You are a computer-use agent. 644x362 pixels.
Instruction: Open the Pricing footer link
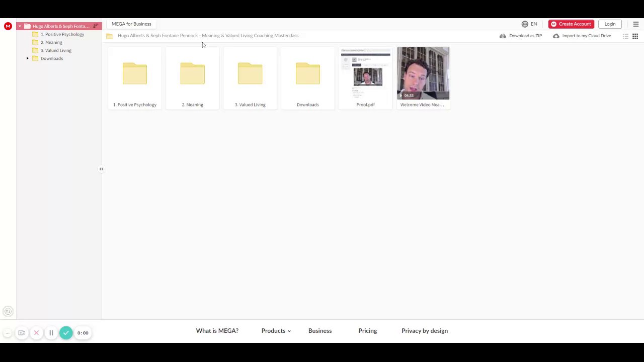pyautogui.click(x=368, y=331)
